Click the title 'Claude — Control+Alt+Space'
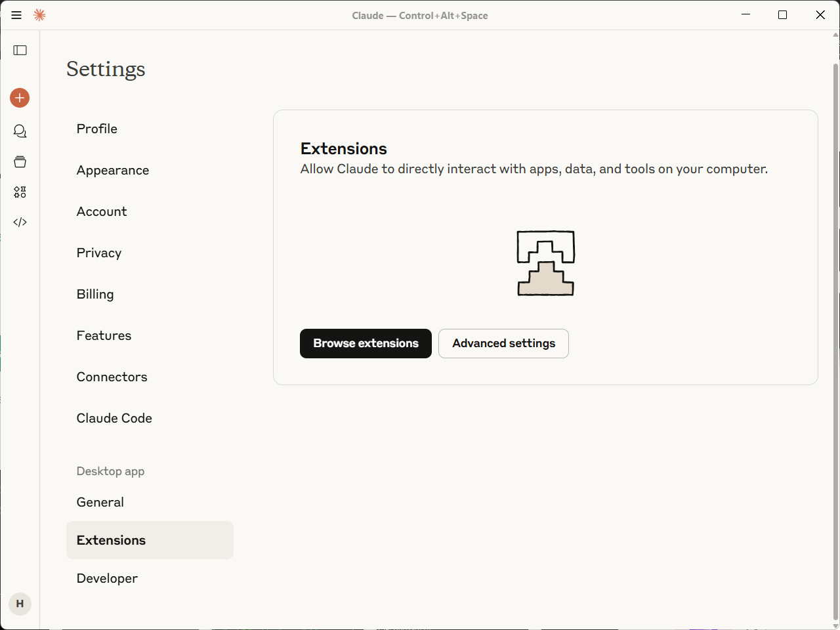The image size is (840, 630). (420, 16)
